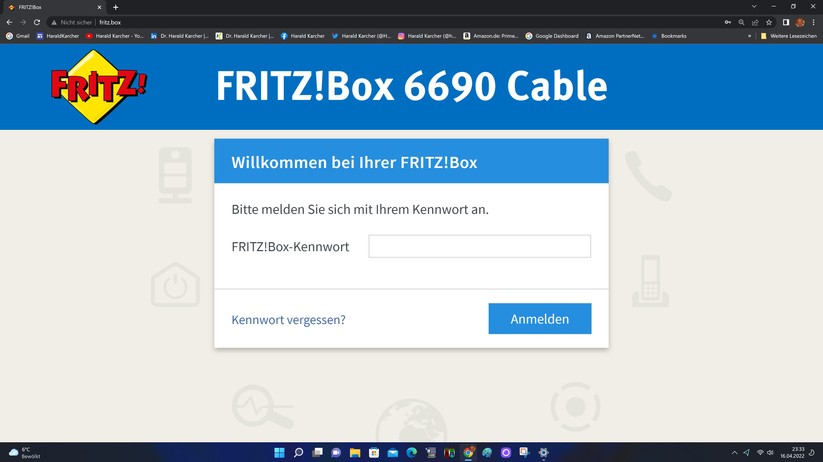Open the Instagram Harald Karcher bookmark
The width and height of the screenshot is (823, 462).
[427, 36]
